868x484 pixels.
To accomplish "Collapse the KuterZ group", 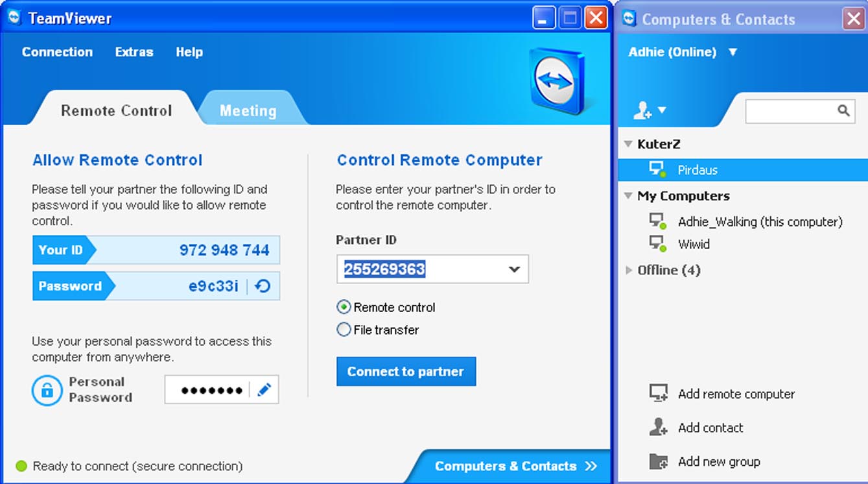I will point(628,144).
